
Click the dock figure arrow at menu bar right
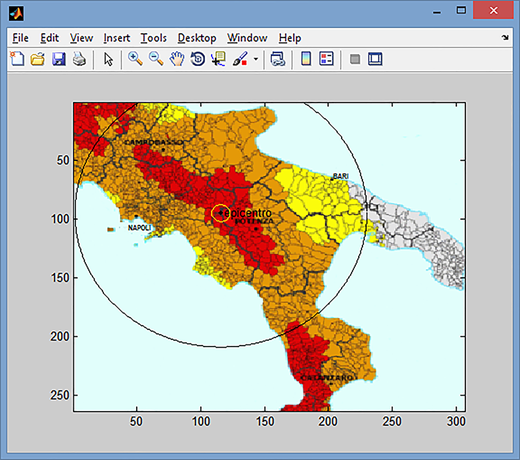click(505, 37)
